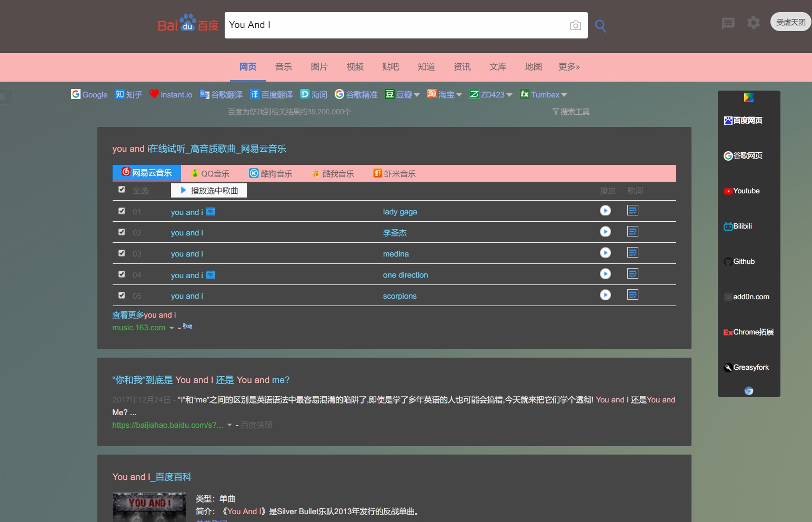Play 'you and i' by one direction
Screen dimensions: 812x522
coord(605,274)
